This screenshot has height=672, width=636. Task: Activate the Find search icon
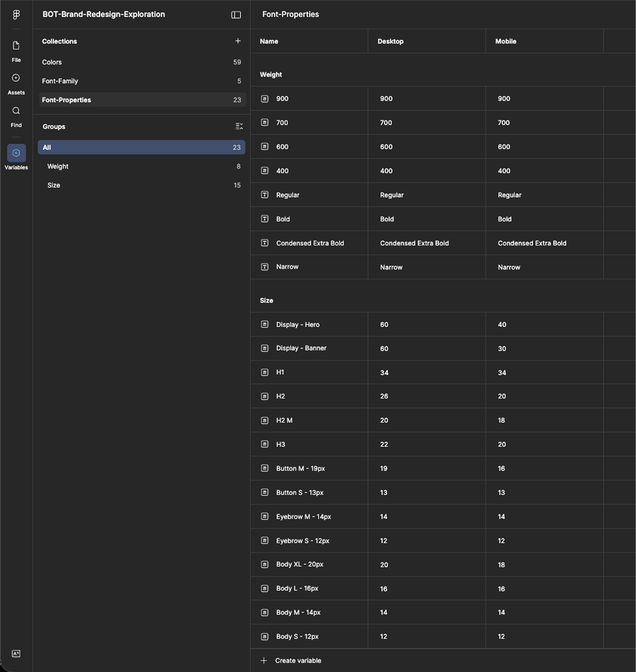click(x=16, y=111)
